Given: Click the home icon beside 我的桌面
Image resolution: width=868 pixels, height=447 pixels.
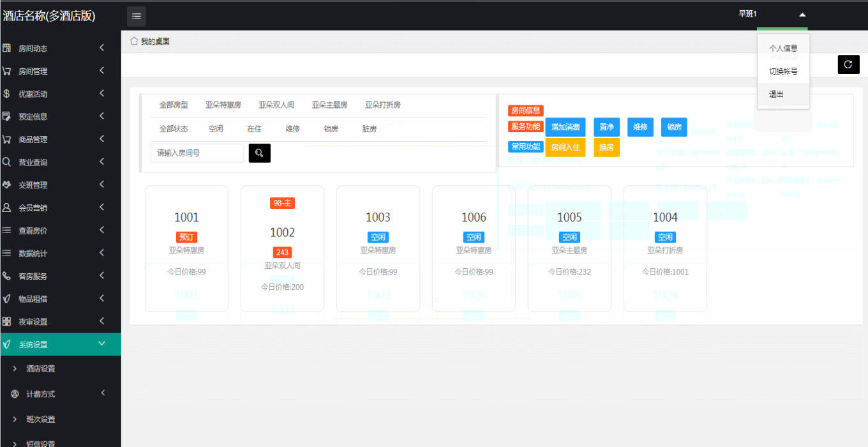Looking at the screenshot, I should click(134, 41).
